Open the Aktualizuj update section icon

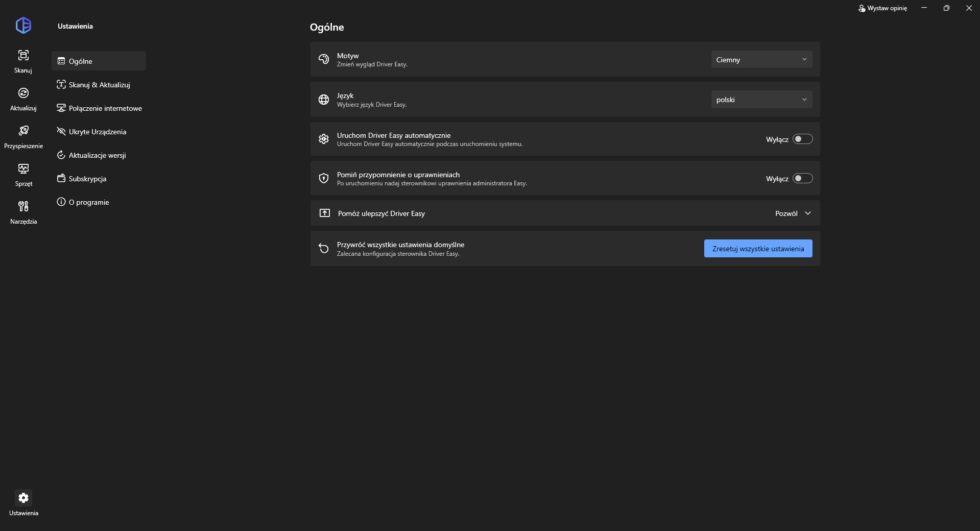pos(23,93)
